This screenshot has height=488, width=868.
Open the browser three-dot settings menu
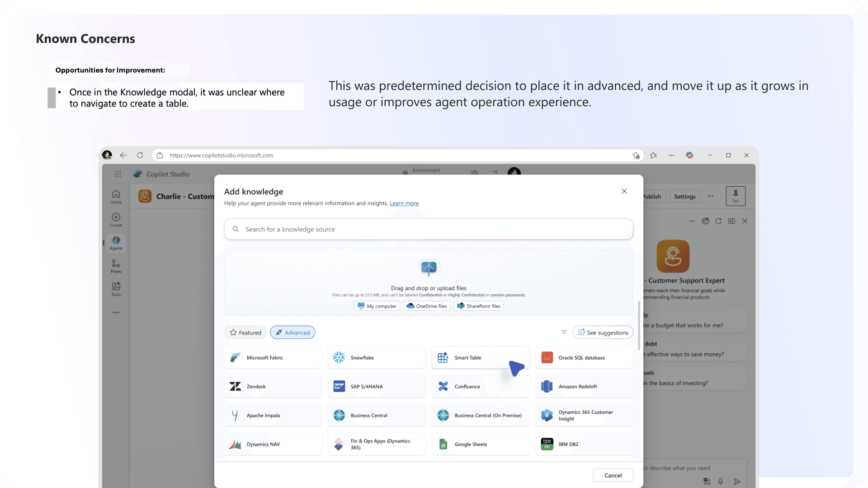click(x=671, y=155)
